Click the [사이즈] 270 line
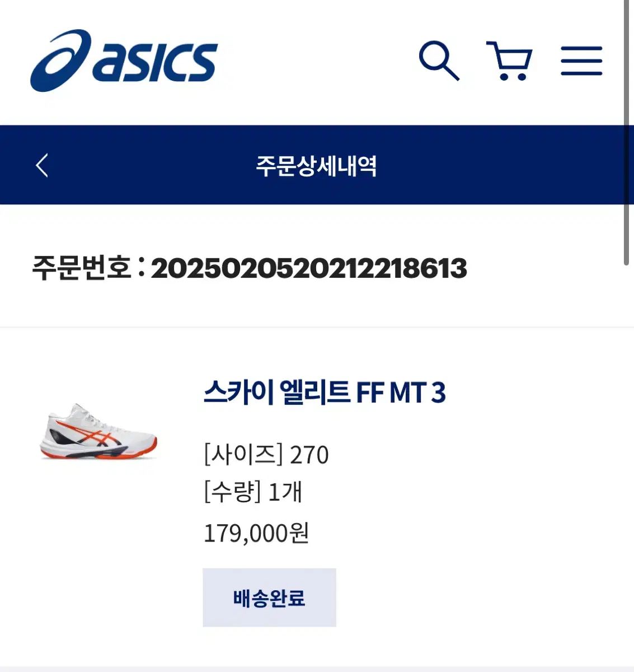This screenshot has width=634, height=672. pos(266,454)
